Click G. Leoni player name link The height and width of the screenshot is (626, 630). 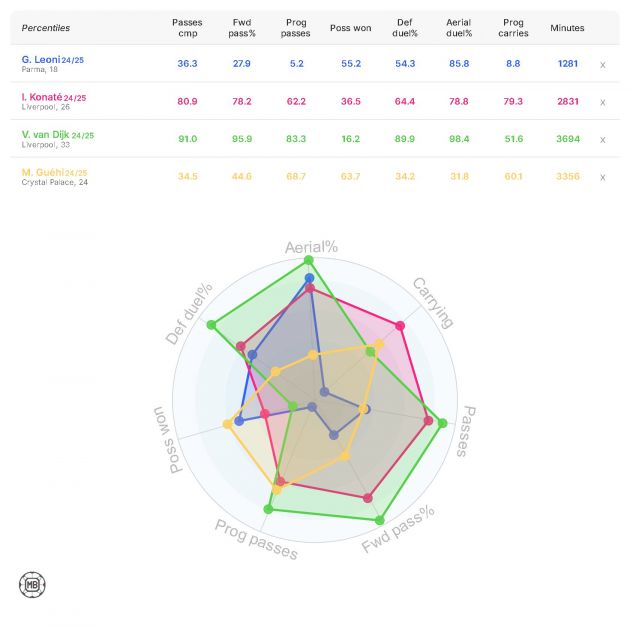(x=39, y=60)
